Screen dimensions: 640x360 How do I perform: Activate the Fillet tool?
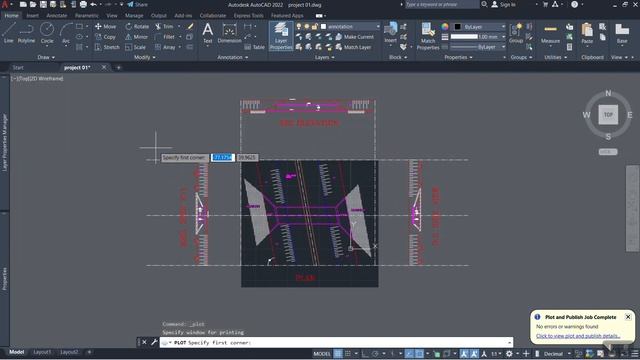click(165, 37)
